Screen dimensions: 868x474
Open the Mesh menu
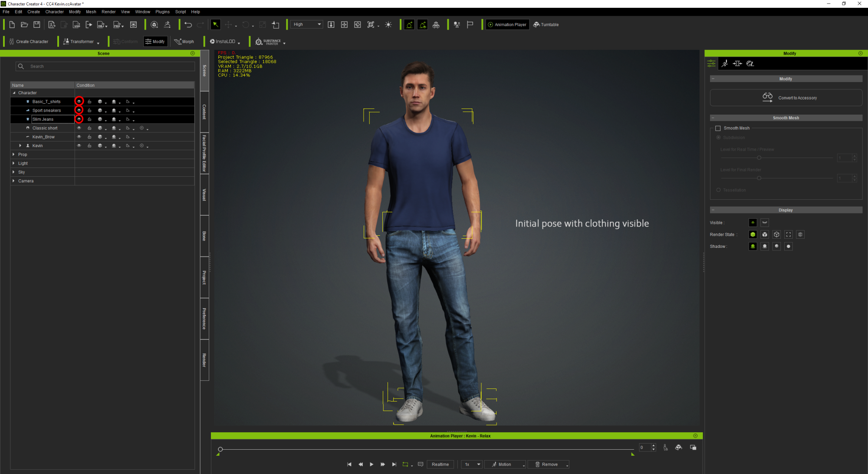pyautogui.click(x=91, y=12)
